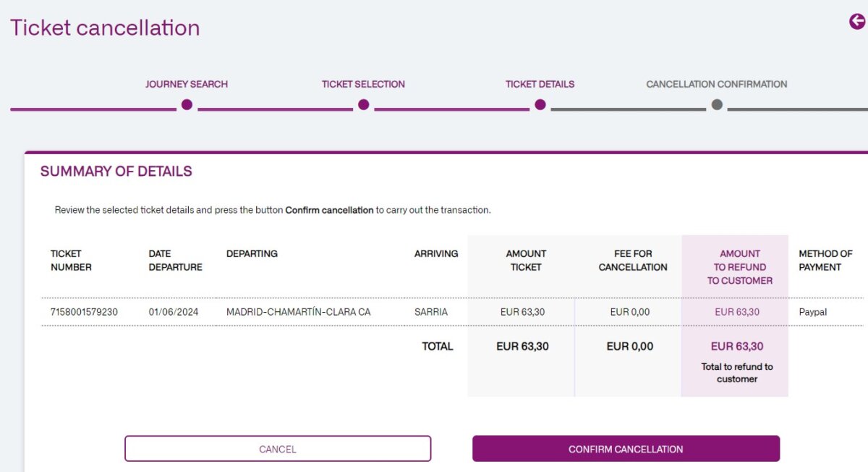The image size is (868, 472).
Task: Click the Paypal payment method cell
Action: point(812,312)
